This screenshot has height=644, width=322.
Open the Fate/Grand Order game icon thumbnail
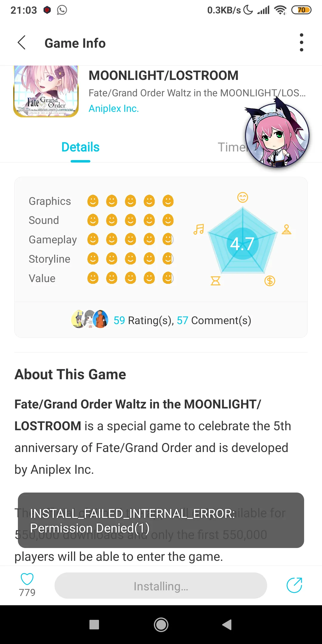tap(46, 92)
